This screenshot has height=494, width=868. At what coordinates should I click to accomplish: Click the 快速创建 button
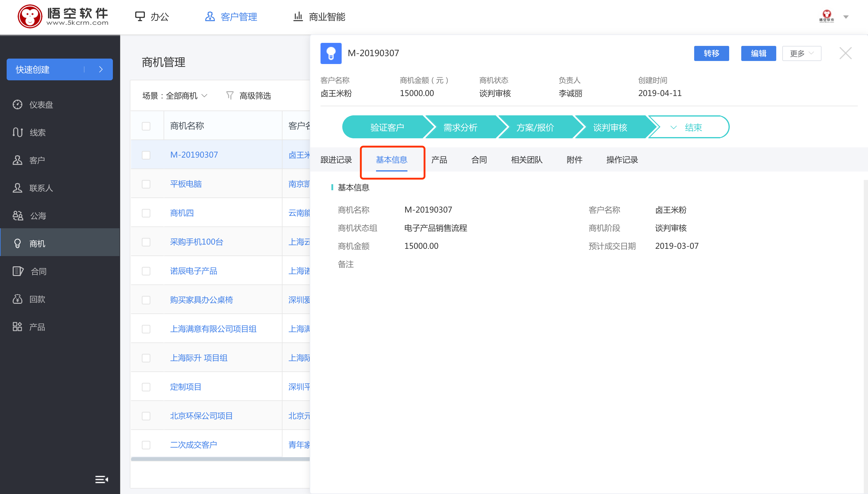coord(60,69)
